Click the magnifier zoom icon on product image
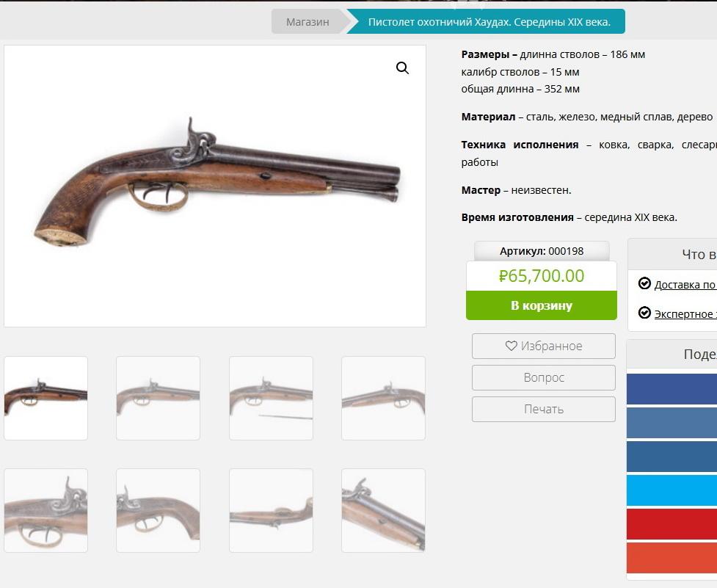This screenshot has width=717, height=588. click(x=402, y=68)
